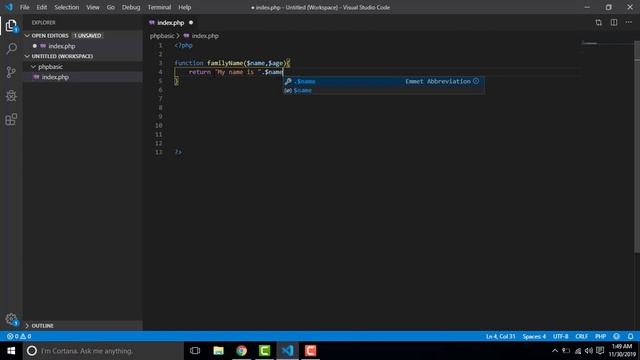Image resolution: width=640 pixels, height=360 pixels.
Task: Change indentation via Spaces: 4
Action: click(534, 336)
